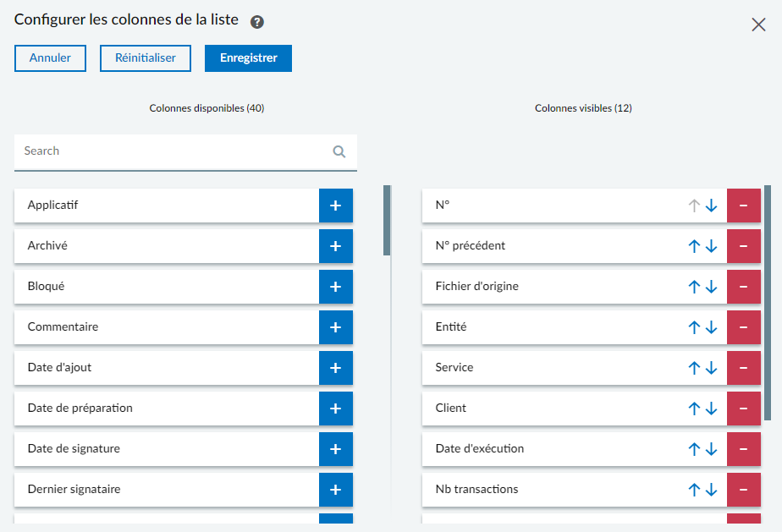This screenshot has width=782, height=532.
Task: Move the N° column down
Action: click(712, 206)
